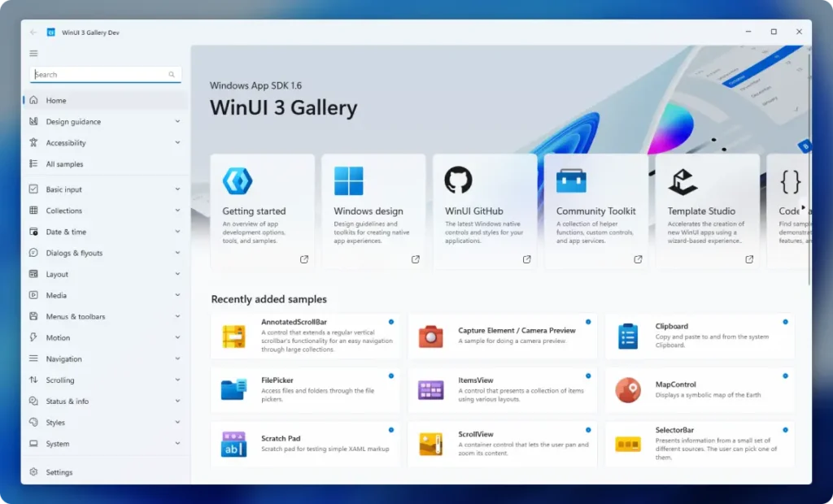Viewport: 833px width, 504px height.
Task: Click the Settings gear icon
Action: (33, 471)
